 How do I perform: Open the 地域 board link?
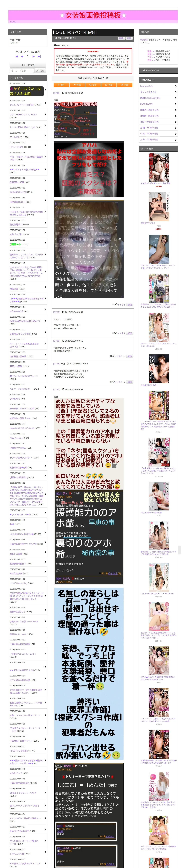pyautogui.click(x=149, y=54)
